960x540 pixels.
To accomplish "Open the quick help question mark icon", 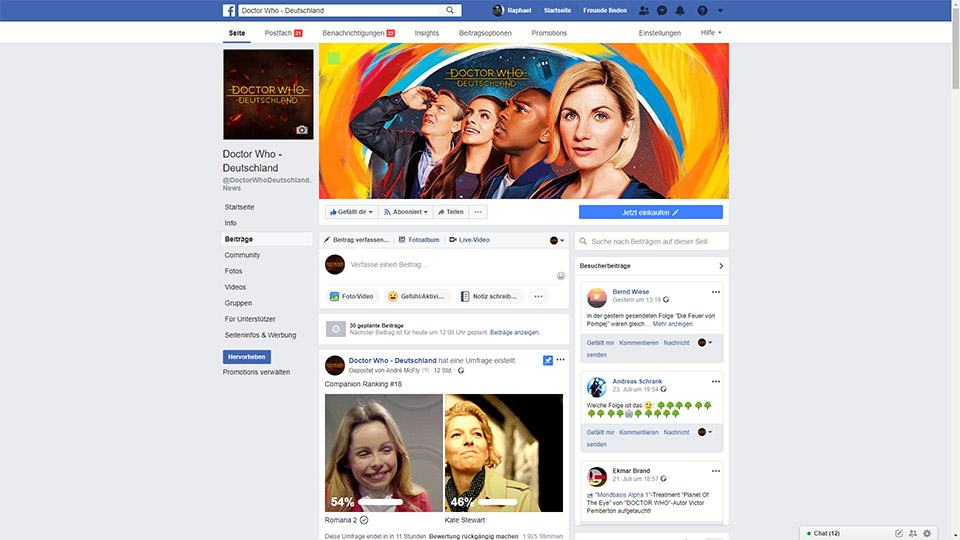I will pos(702,10).
